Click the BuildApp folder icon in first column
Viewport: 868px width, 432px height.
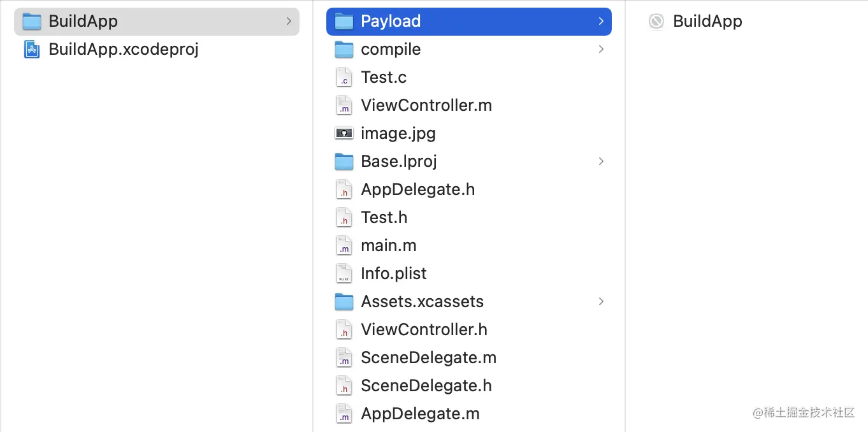click(x=32, y=22)
